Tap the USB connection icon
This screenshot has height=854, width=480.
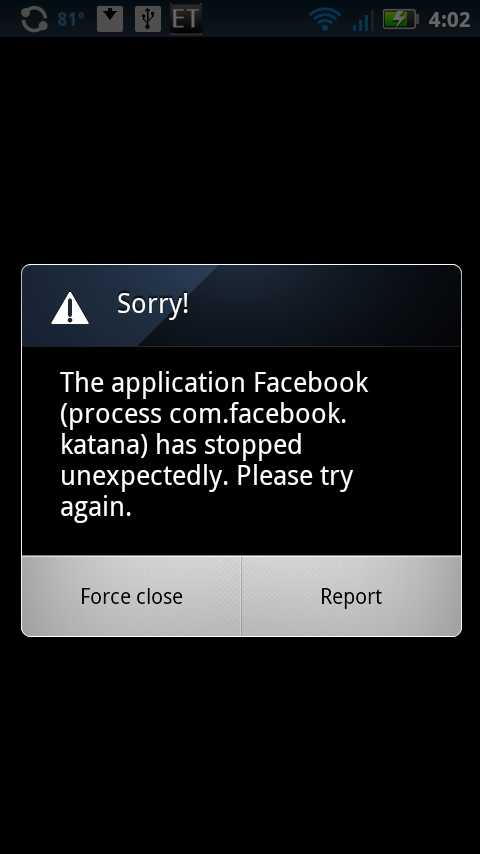tap(148, 19)
